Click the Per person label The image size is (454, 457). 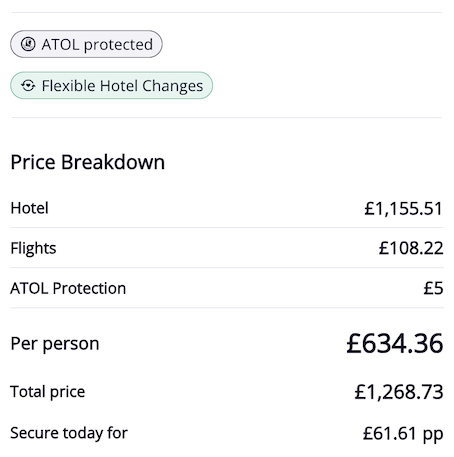pyautogui.click(x=55, y=344)
